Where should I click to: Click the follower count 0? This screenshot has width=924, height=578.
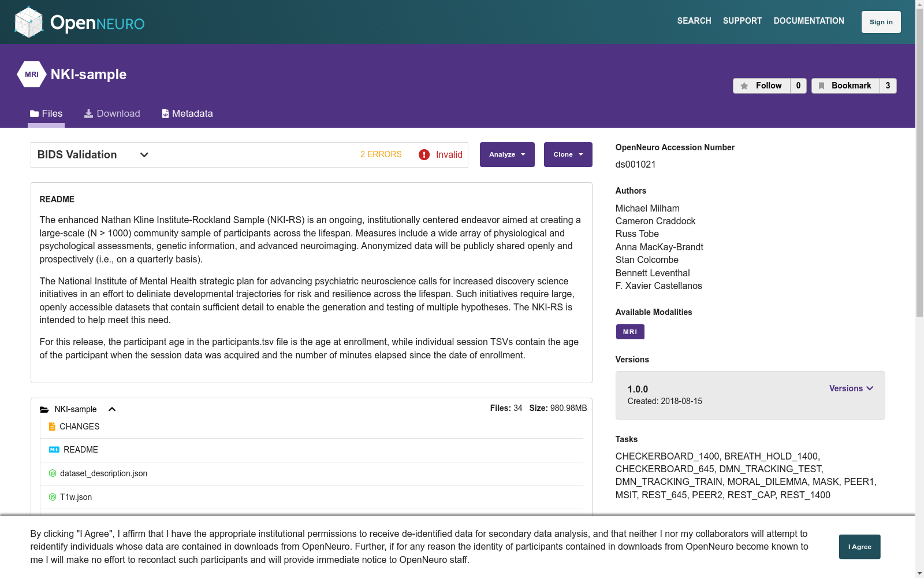(x=799, y=86)
